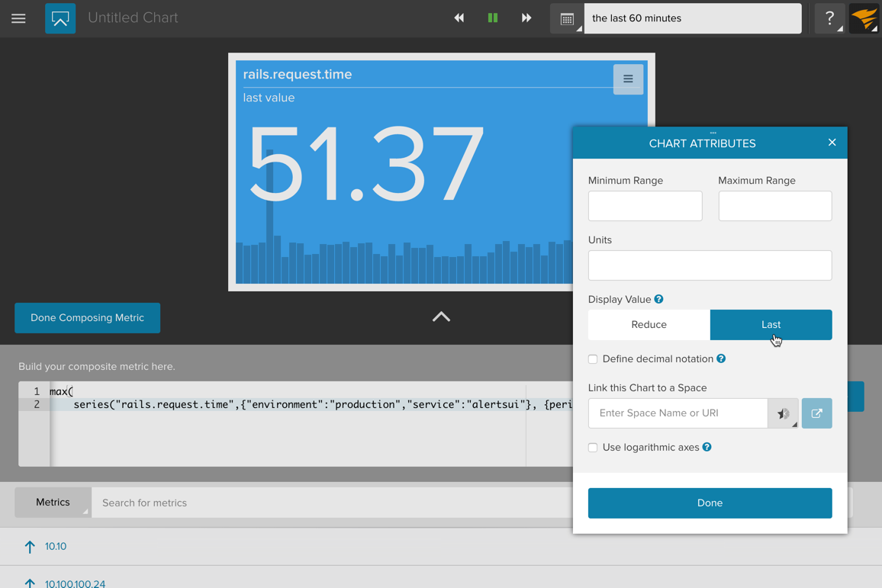
Task: Click Done in Chart Attributes panel
Action: click(x=710, y=503)
